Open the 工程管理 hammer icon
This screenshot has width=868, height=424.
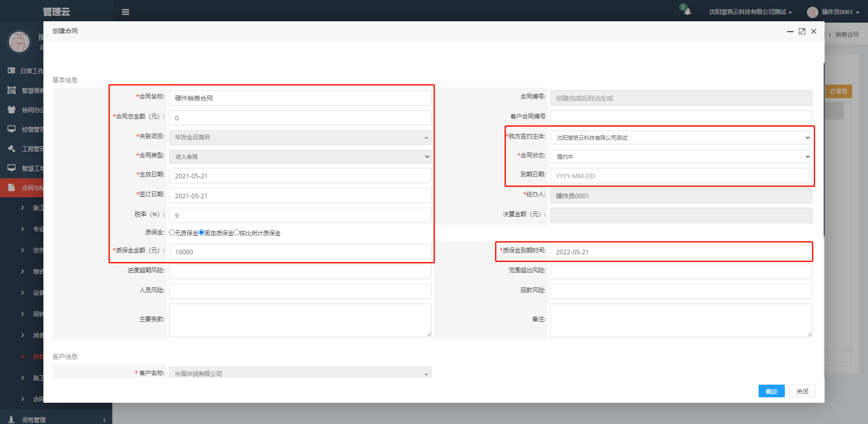(12, 148)
